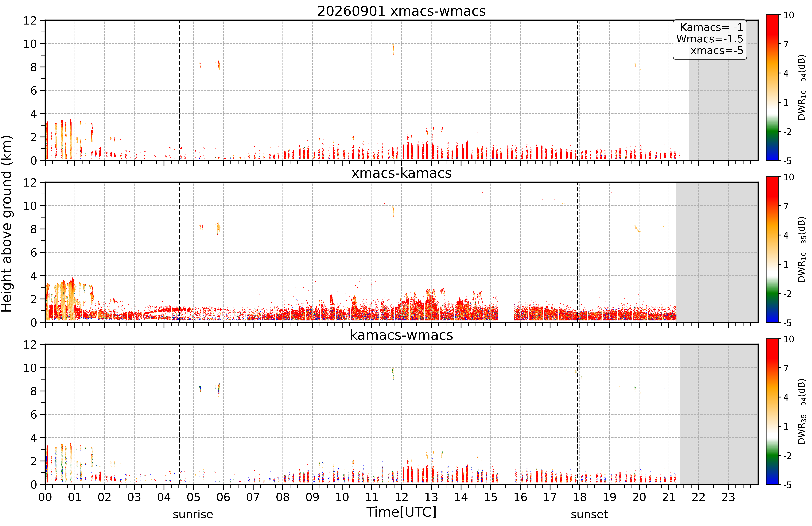Click the calibration offsets legend box
This screenshot has width=812, height=526.
[710, 40]
